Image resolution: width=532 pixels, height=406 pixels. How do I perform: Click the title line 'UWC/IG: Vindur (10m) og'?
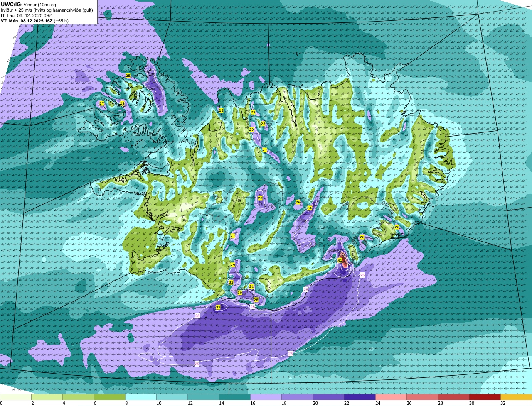29,4
